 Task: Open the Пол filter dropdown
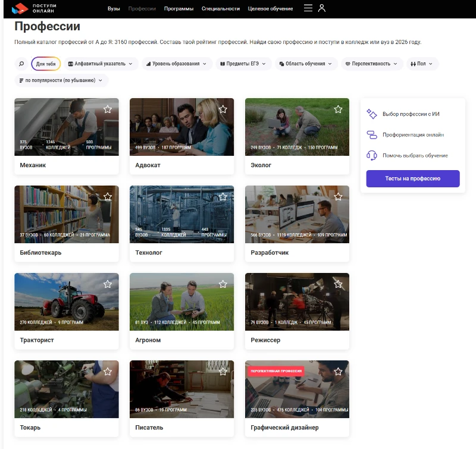(x=422, y=64)
